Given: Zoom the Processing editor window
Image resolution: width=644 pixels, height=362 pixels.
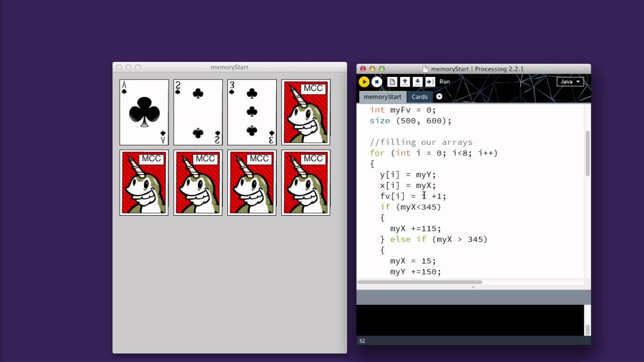Looking at the screenshot, I should click(382, 69).
